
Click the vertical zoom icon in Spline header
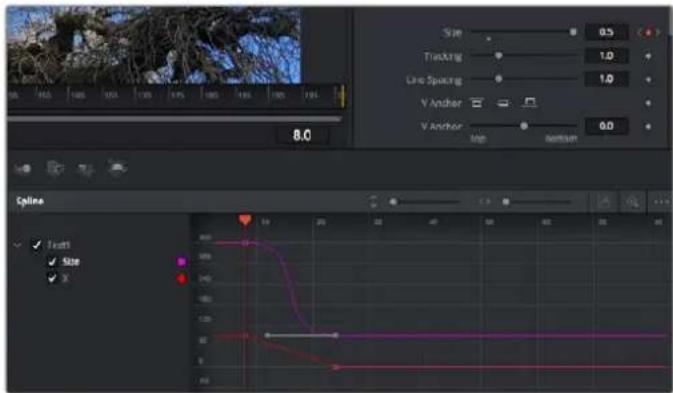(373, 201)
